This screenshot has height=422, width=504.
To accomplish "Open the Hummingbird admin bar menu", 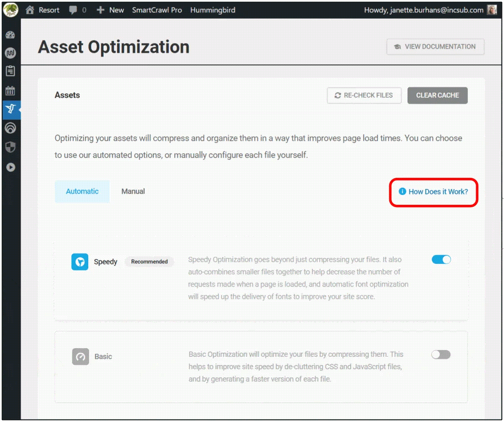I will [213, 10].
